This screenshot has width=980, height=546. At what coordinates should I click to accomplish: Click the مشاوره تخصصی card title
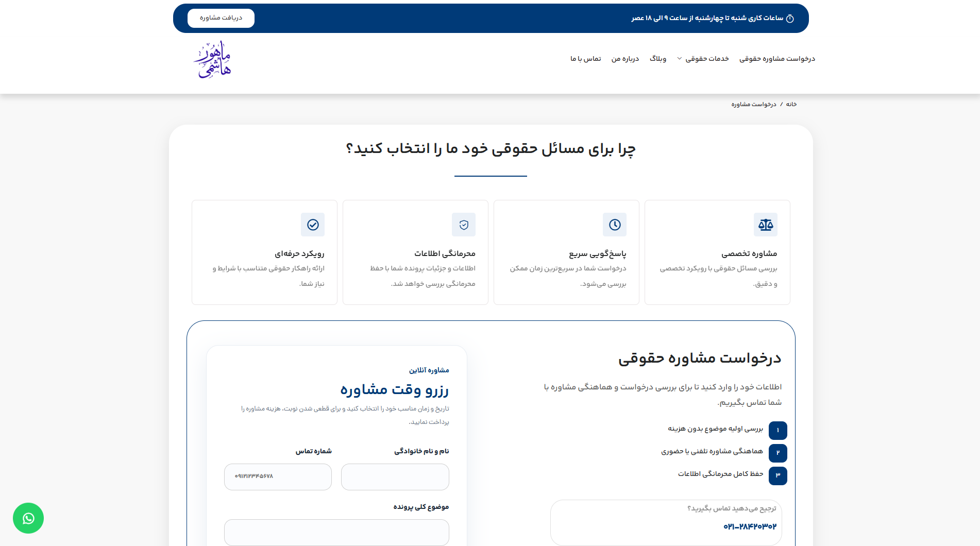749,253
